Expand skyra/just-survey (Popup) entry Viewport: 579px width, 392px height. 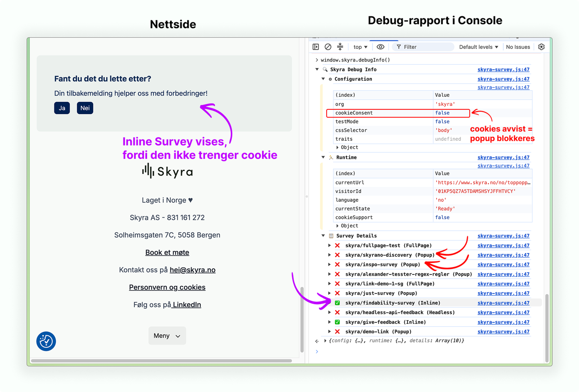(x=329, y=293)
